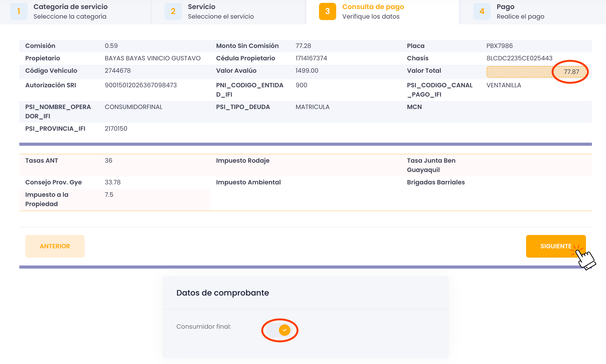Select Tasas ANT value 36
The image size is (606, 364).
[x=109, y=161]
